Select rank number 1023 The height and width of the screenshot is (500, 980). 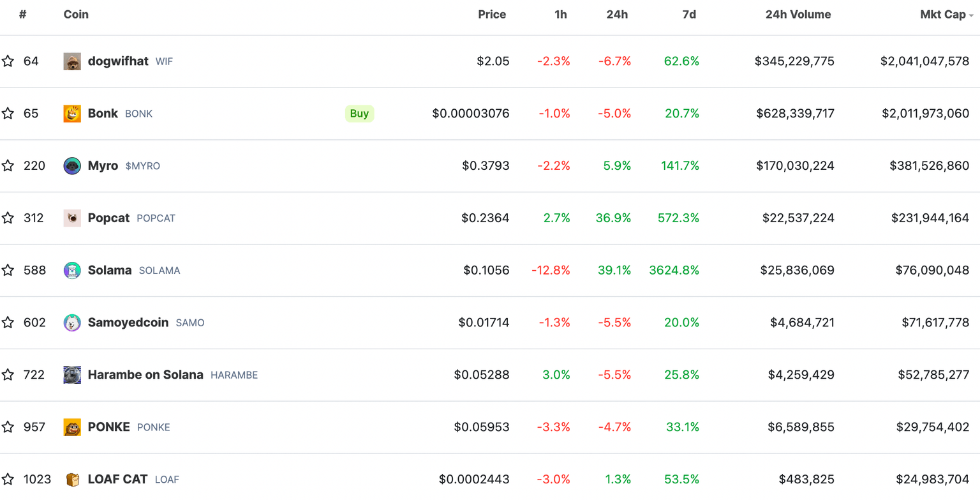[x=37, y=480]
